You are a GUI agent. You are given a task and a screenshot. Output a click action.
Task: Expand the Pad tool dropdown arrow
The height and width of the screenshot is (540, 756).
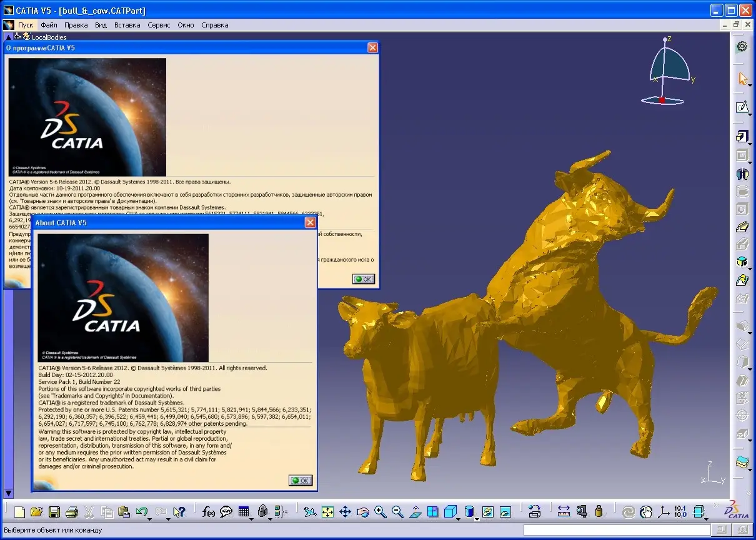tap(750, 144)
